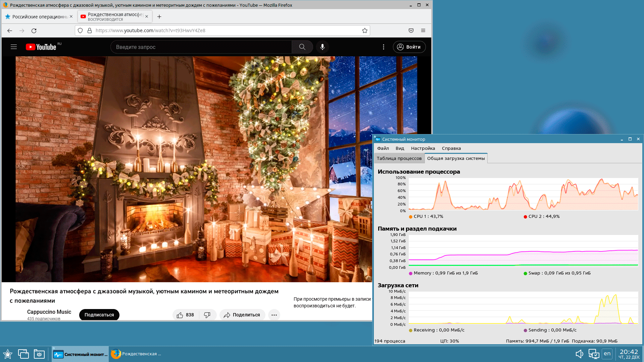Screen dimensions: 644x362
Task: Click the Войти sign-in button
Action: tap(409, 47)
